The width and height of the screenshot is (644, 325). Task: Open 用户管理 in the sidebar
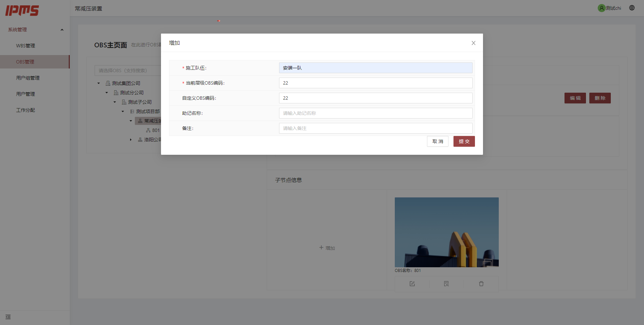click(x=35, y=94)
